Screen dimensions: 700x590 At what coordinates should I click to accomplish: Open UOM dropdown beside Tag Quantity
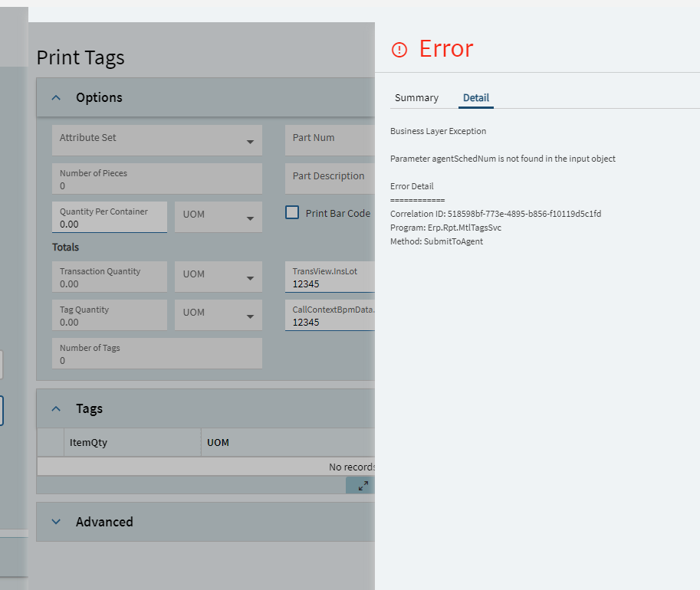point(219,315)
